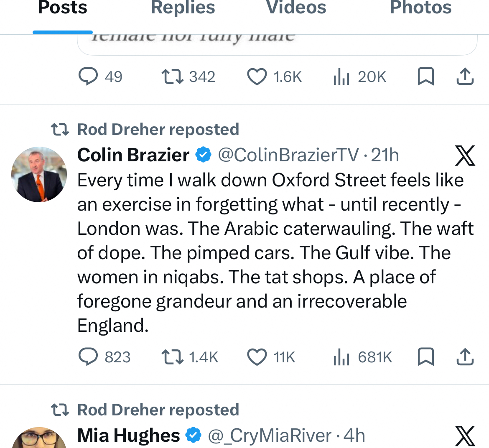Switch to the Videos tab
The height and width of the screenshot is (448, 489).
(x=296, y=8)
